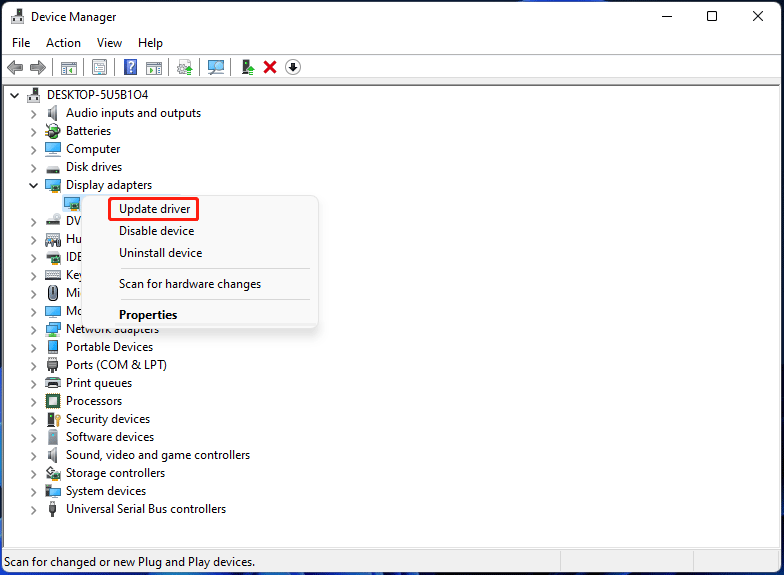Click the Update device driver toolbar icon
This screenshot has width=784, height=575.
click(x=184, y=67)
